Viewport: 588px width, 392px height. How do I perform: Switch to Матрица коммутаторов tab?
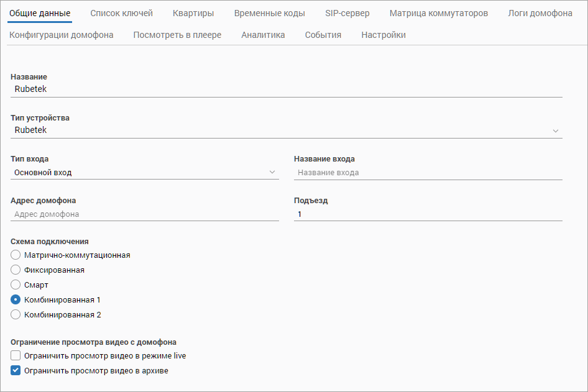click(438, 13)
